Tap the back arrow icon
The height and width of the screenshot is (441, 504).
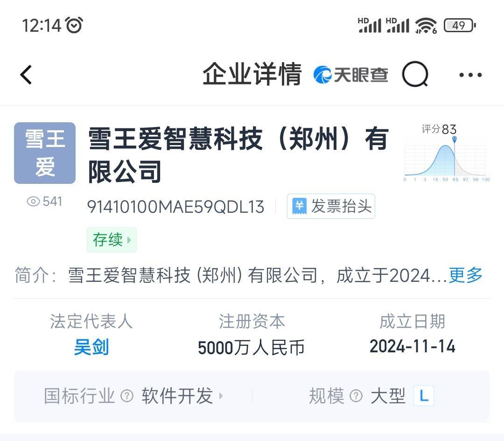click(x=26, y=75)
